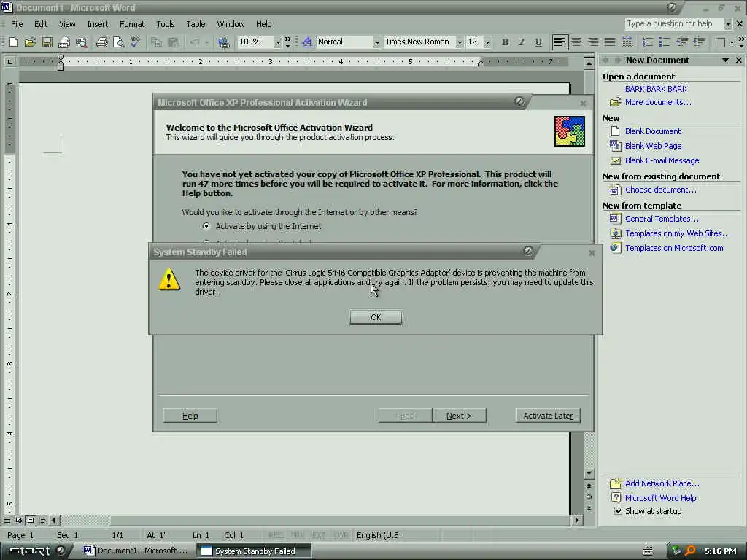Toggle the REC status bar indicator
Image resolution: width=747 pixels, height=560 pixels.
pyautogui.click(x=276, y=535)
